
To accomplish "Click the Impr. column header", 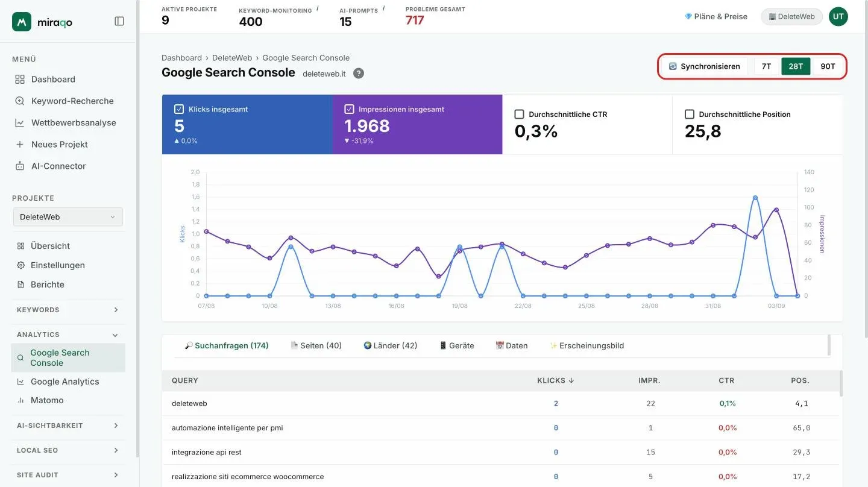I will (649, 381).
